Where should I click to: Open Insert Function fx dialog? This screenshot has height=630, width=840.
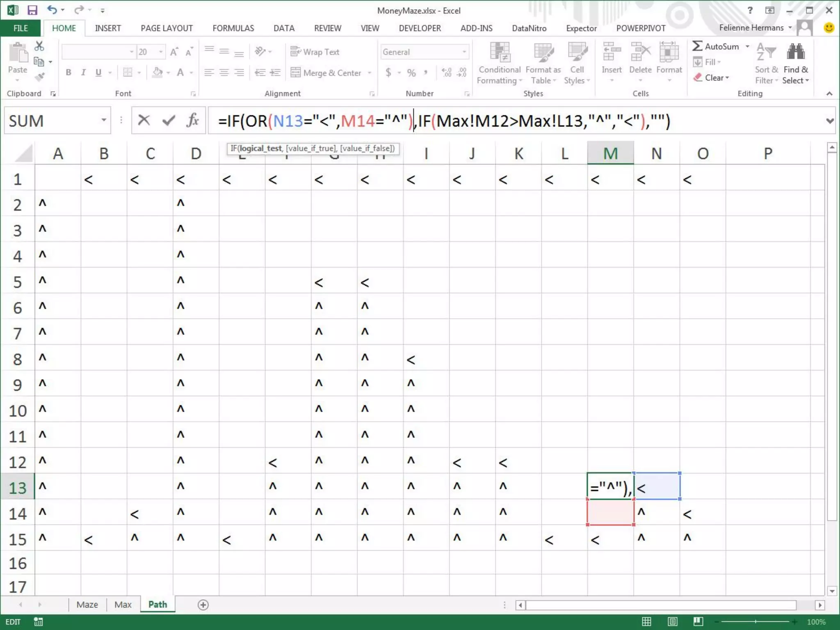192,121
